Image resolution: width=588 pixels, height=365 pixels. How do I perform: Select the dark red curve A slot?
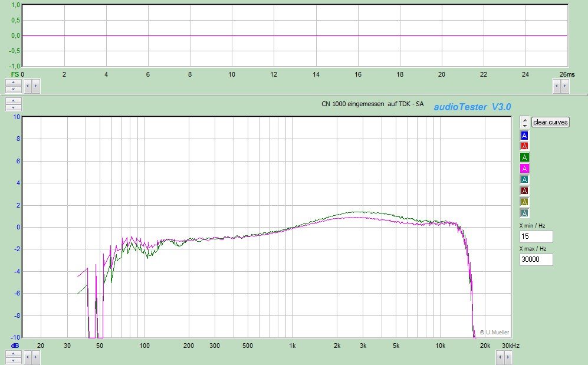pos(525,190)
